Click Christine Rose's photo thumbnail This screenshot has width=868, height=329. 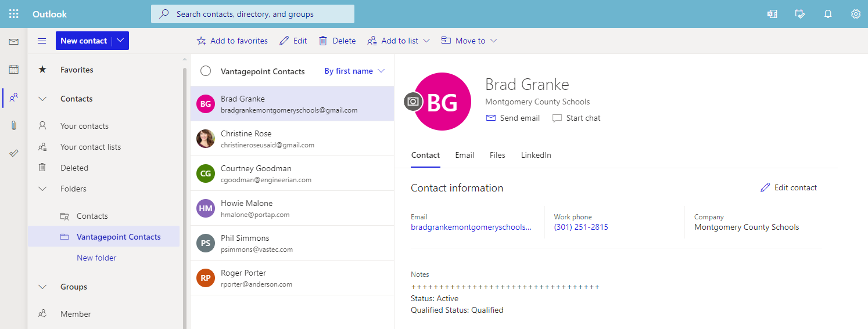tap(206, 139)
